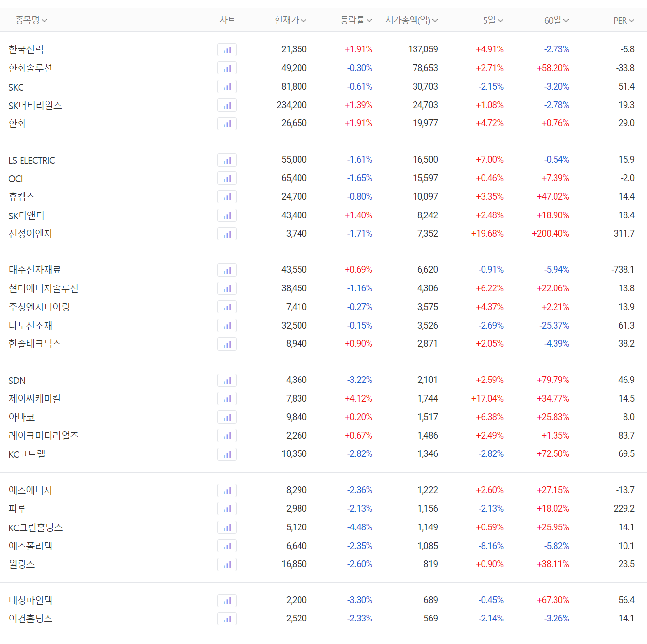Open chart icon for OCI
Screen dimensions: 647x644
tap(227, 178)
